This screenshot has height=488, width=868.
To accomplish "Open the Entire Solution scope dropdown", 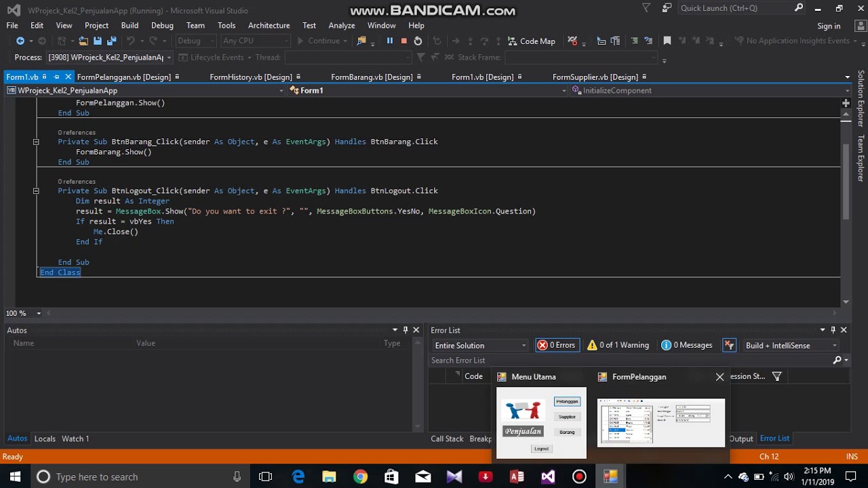I will click(x=480, y=346).
